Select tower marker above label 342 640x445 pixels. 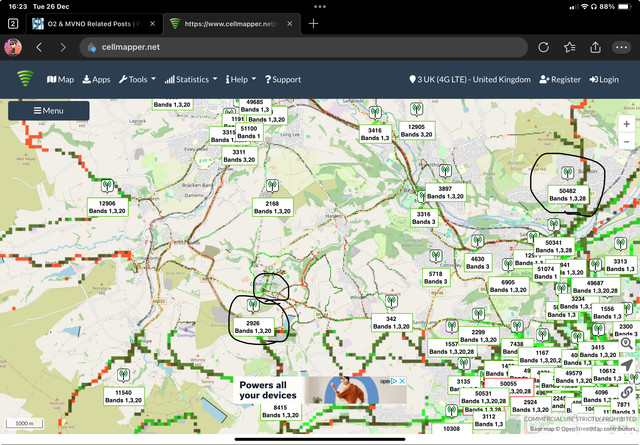coord(391,302)
